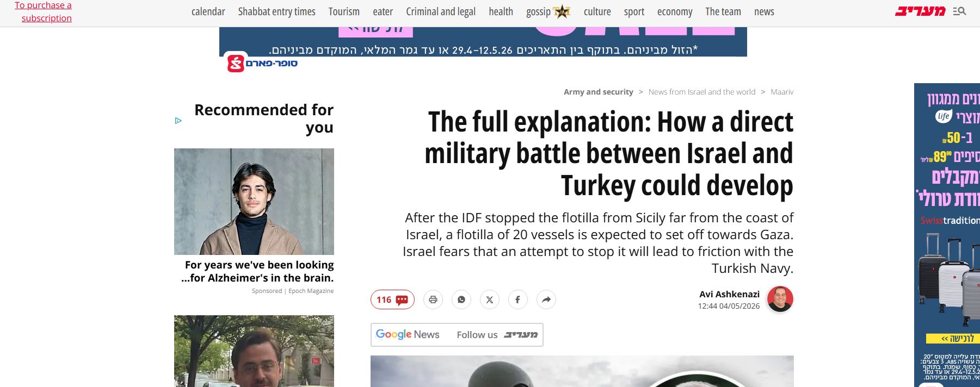Follow Maariv on Google News button
Image resolution: width=980 pixels, height=387 pixels.
click(457, 335)
